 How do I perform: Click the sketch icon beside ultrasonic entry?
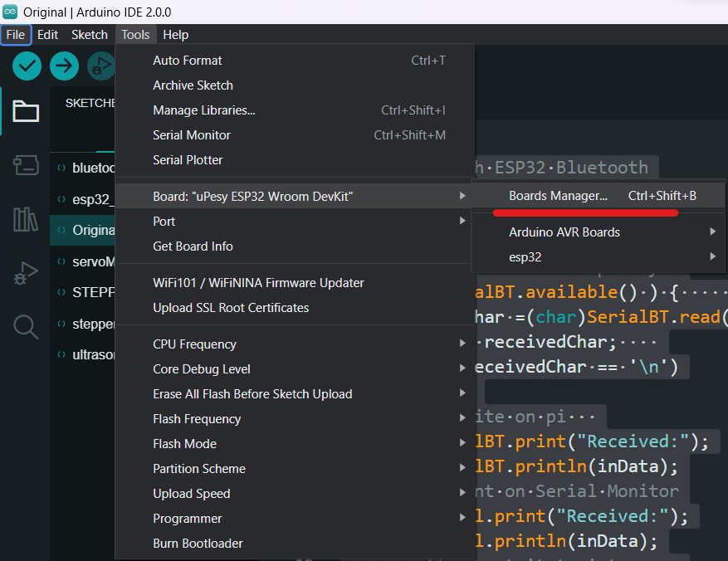pos(61,354)
